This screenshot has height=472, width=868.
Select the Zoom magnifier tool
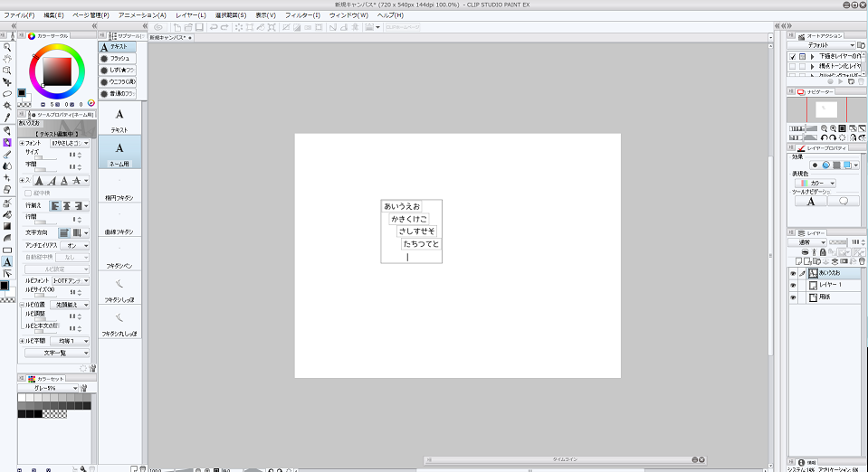(x=7, y=48)
